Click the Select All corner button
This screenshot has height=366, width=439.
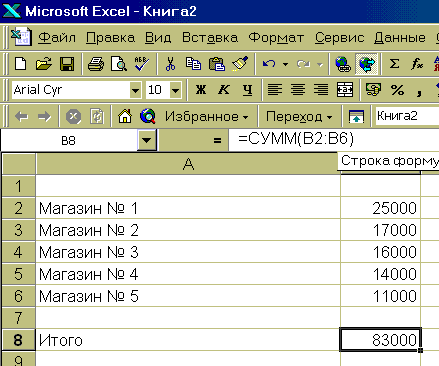[18, 164]
